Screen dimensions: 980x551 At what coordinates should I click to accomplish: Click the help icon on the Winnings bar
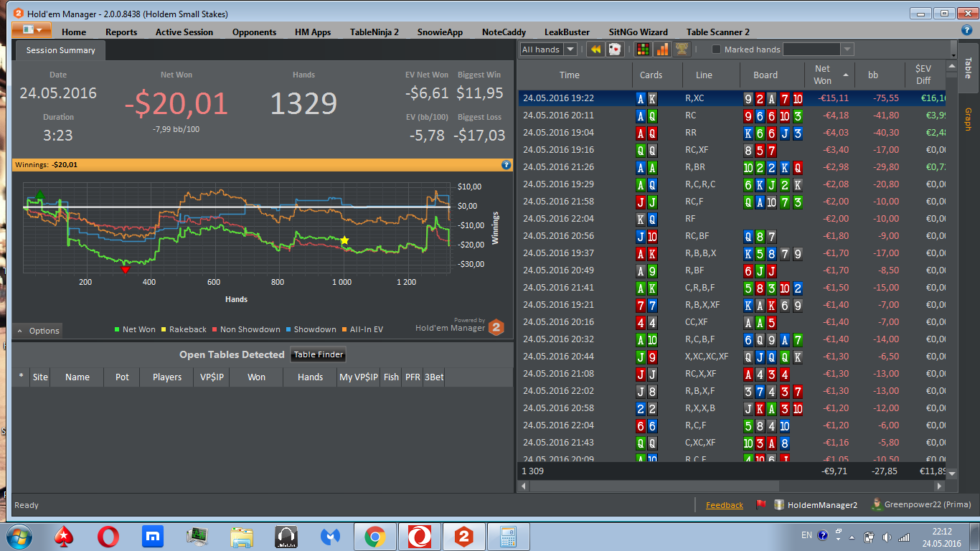point(506,164)
